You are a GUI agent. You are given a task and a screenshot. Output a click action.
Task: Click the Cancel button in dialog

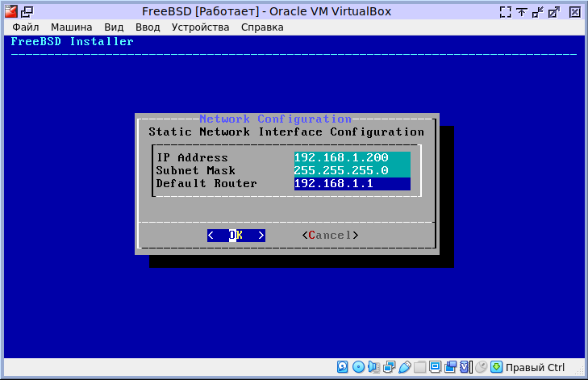[330, 236]
